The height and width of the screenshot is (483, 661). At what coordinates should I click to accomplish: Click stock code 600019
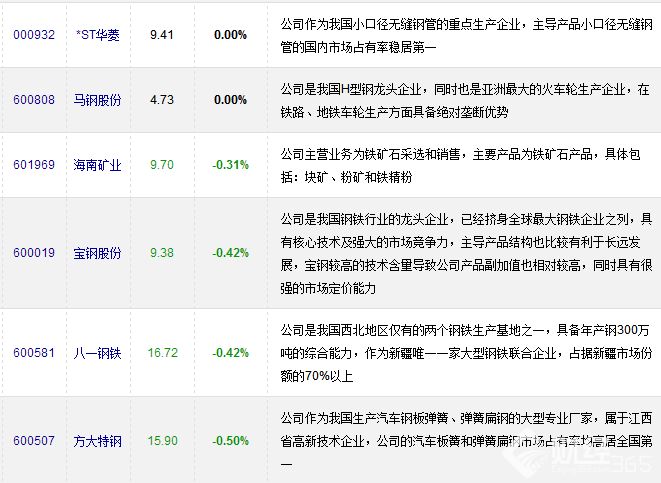34,253
